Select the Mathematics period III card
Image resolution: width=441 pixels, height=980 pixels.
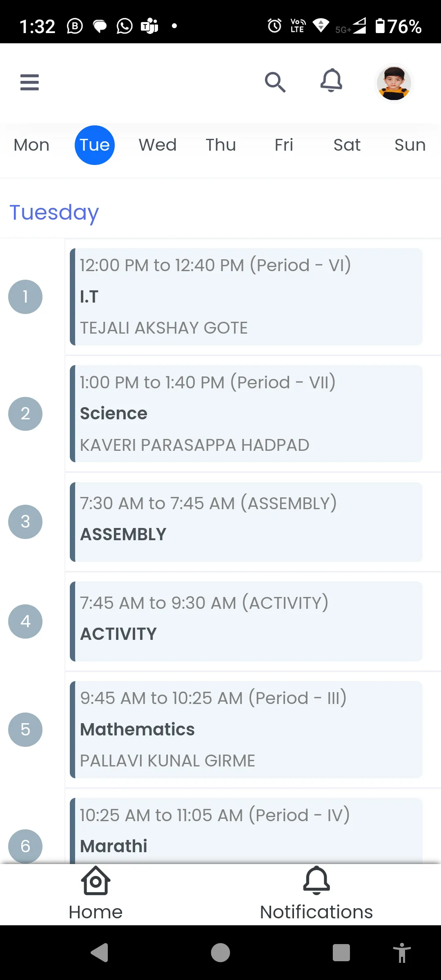(246, 729)
